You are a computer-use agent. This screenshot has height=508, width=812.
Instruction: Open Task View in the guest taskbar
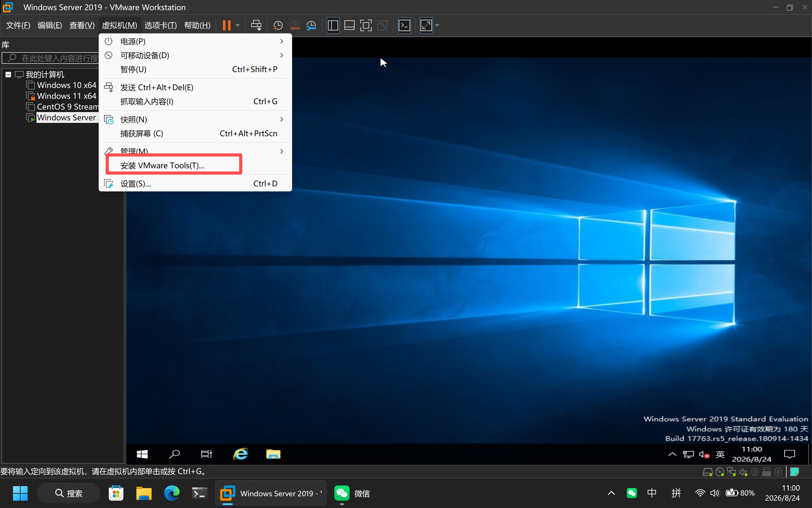pos(206,454)
